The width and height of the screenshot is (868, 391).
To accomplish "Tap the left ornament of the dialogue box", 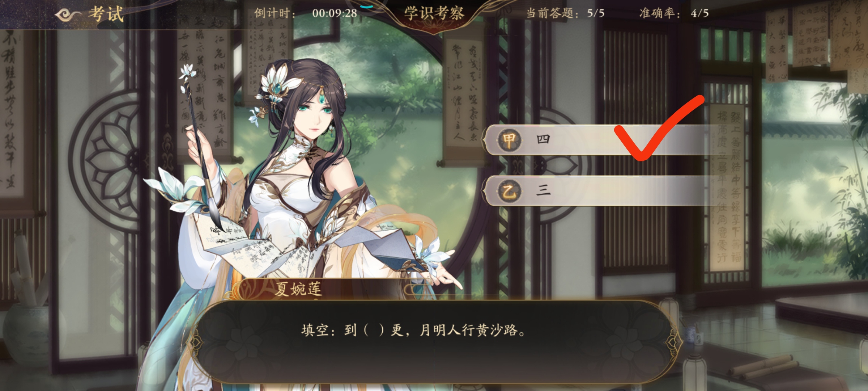I will (x=195, y=342).
